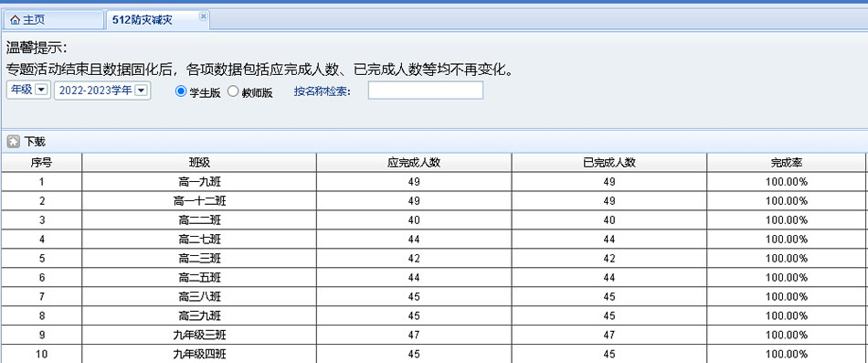Select the 高一九班 class cell
The width and height of the screenshot is (868, 363).
tap(199, 182)
